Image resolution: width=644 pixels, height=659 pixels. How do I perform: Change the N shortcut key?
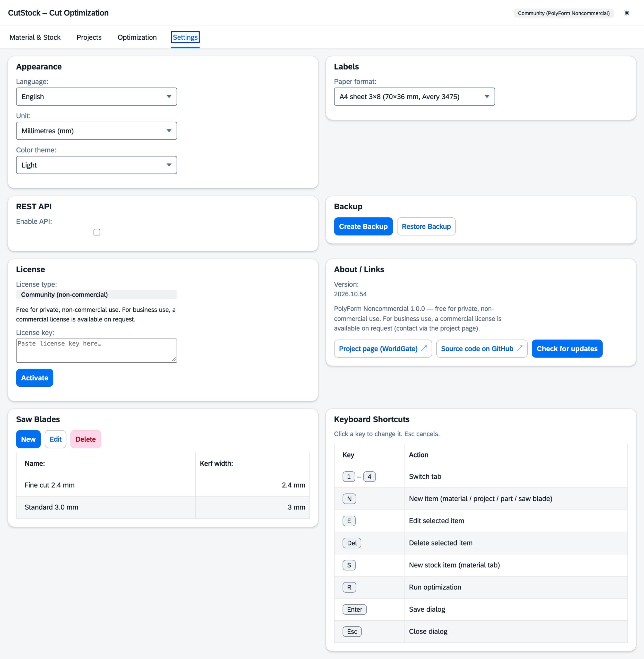point(349,499)
